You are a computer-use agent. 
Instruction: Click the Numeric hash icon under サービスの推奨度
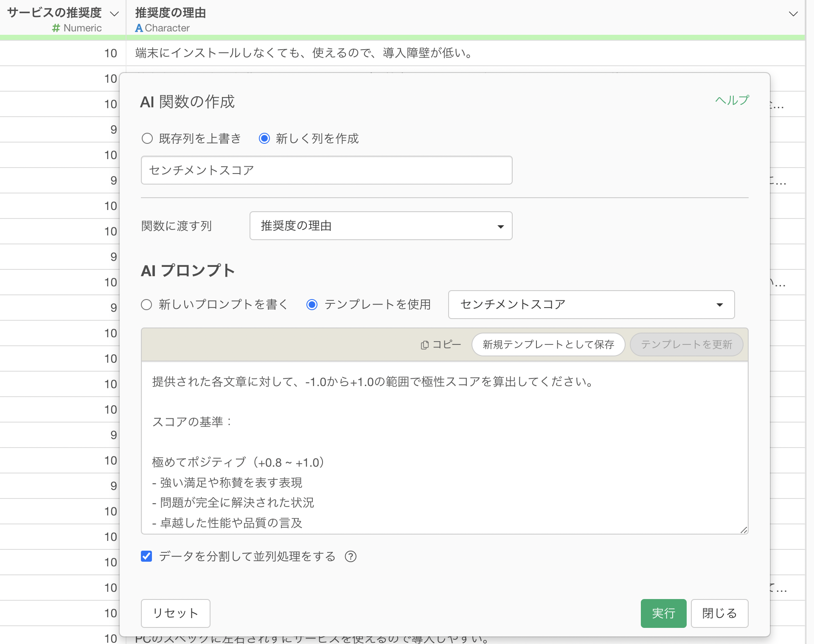coord(56,28)
